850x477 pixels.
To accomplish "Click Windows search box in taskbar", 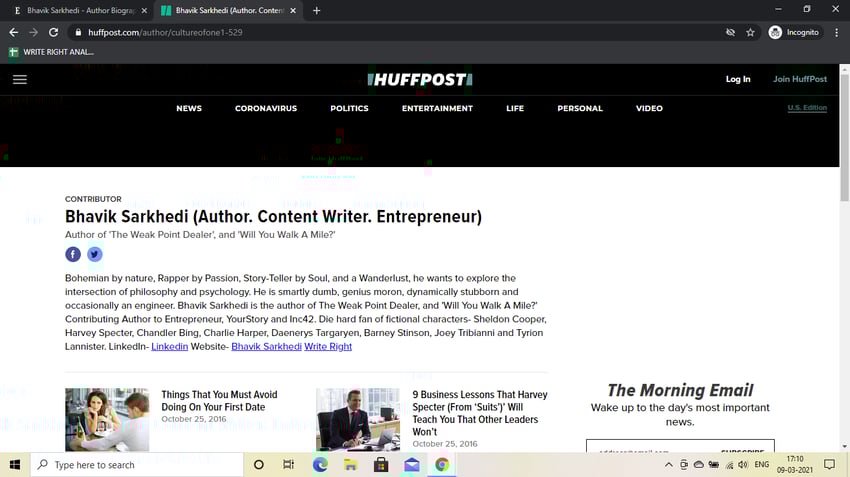I will (137, 465).
